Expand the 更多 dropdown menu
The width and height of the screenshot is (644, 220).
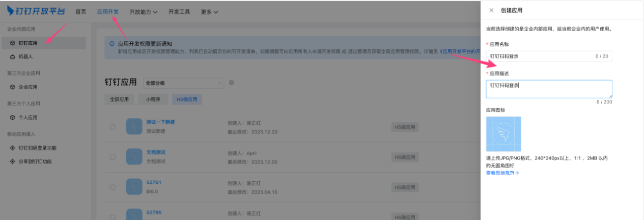[209, 12]
